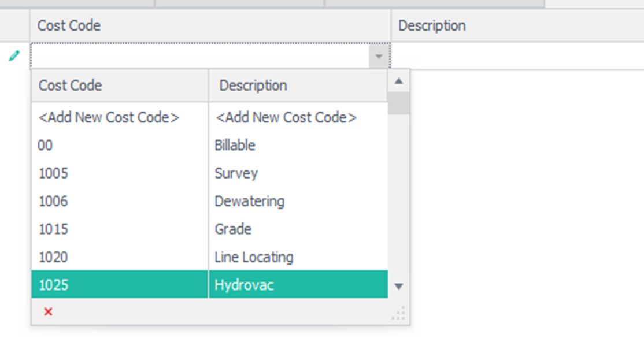Screen dimensions: 644x338
Task: Click the dropdown list scrollbar thumb
Action: 398,103
